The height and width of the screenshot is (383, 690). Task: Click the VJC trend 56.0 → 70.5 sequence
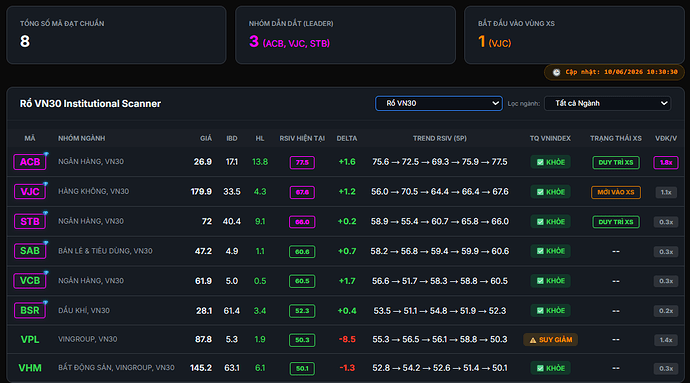coord(440,192)
